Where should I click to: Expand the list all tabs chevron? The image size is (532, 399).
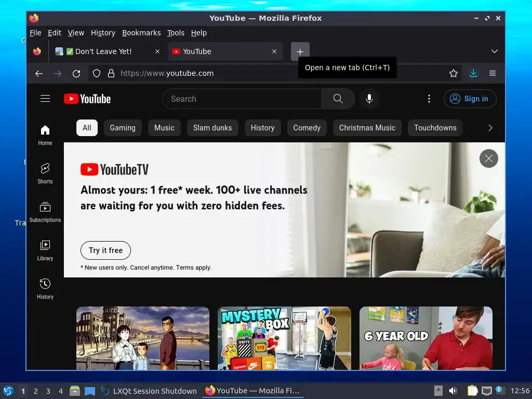pyautogui.click(x=495, y=51)
